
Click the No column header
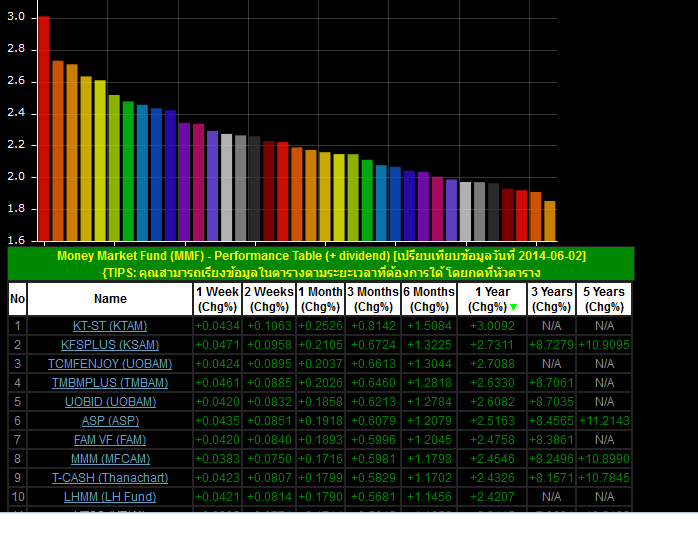click(17, 299)
